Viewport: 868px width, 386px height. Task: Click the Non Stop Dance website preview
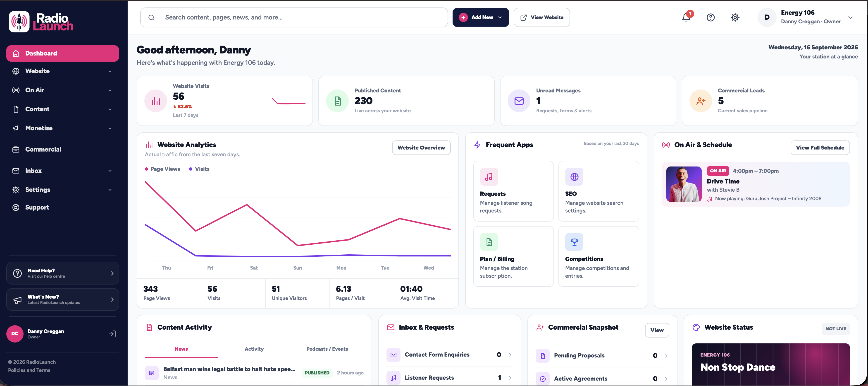(x=771, y=364)
